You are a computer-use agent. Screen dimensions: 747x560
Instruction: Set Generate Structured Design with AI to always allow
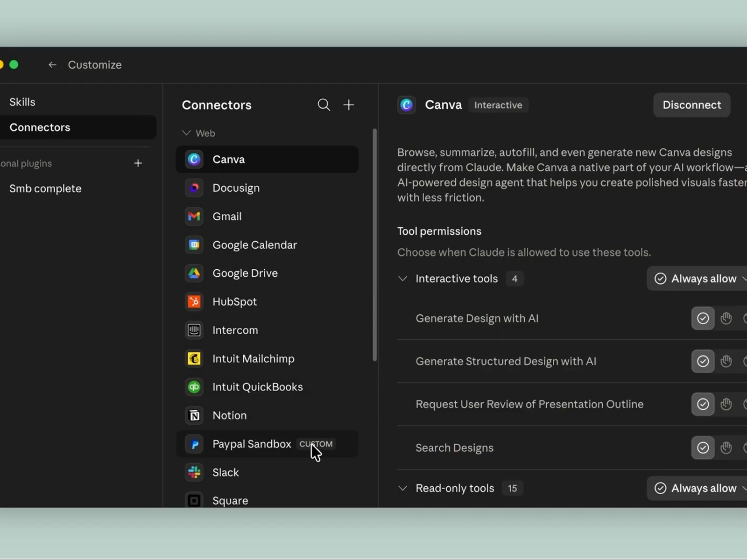(x=703, y=361)
